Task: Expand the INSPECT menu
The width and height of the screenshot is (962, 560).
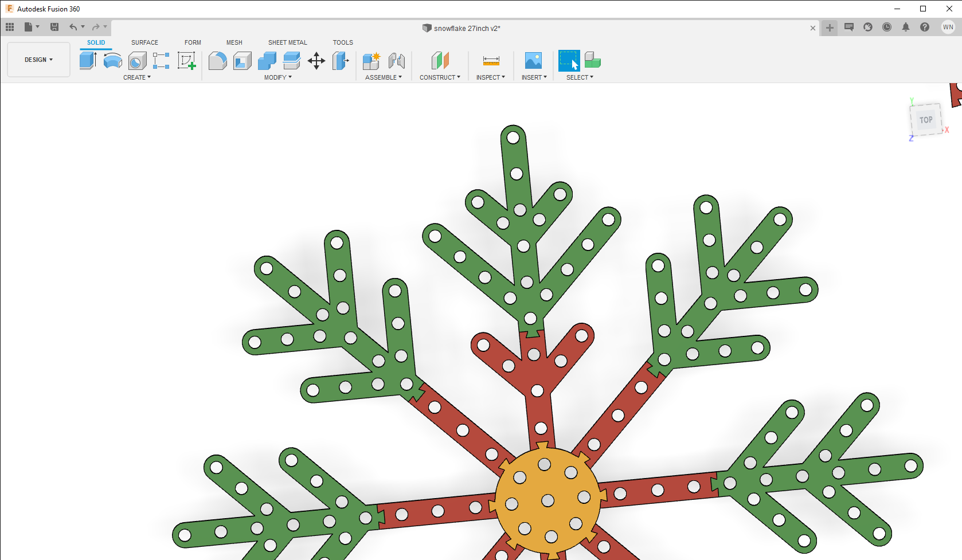Action: (491, 77)
